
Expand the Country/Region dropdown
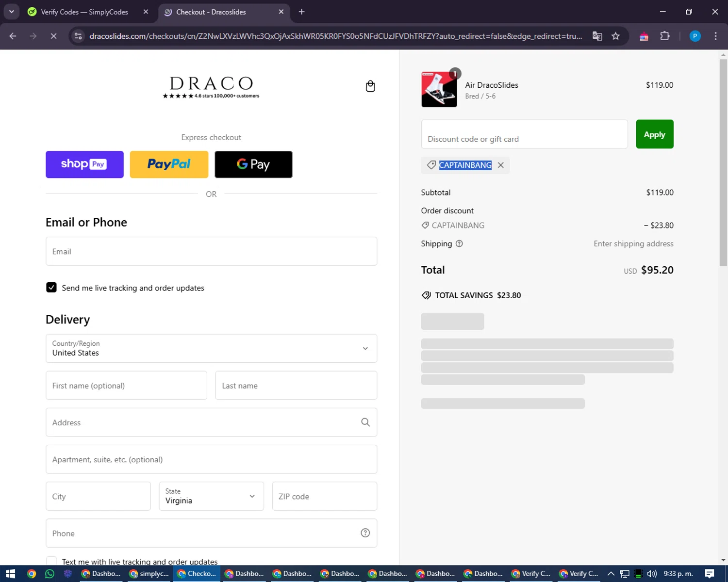(x=211, y=348)
